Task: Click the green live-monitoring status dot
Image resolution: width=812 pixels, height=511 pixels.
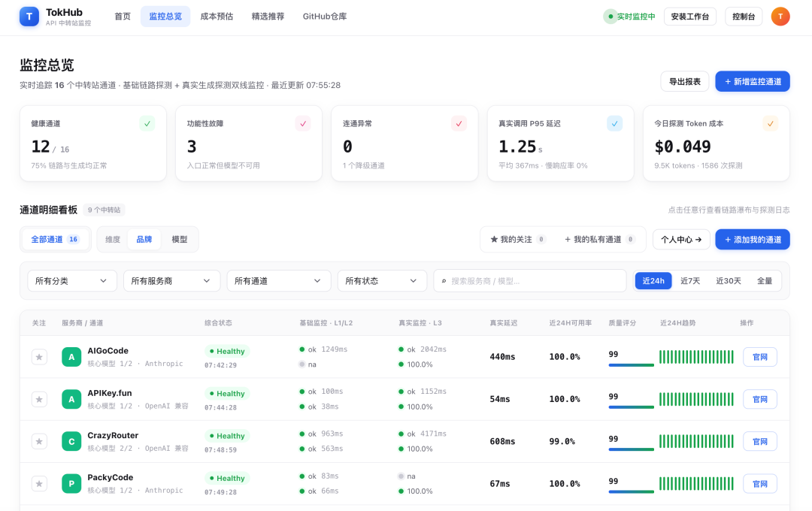Action: pyautogui.click(x=611, y=17)
